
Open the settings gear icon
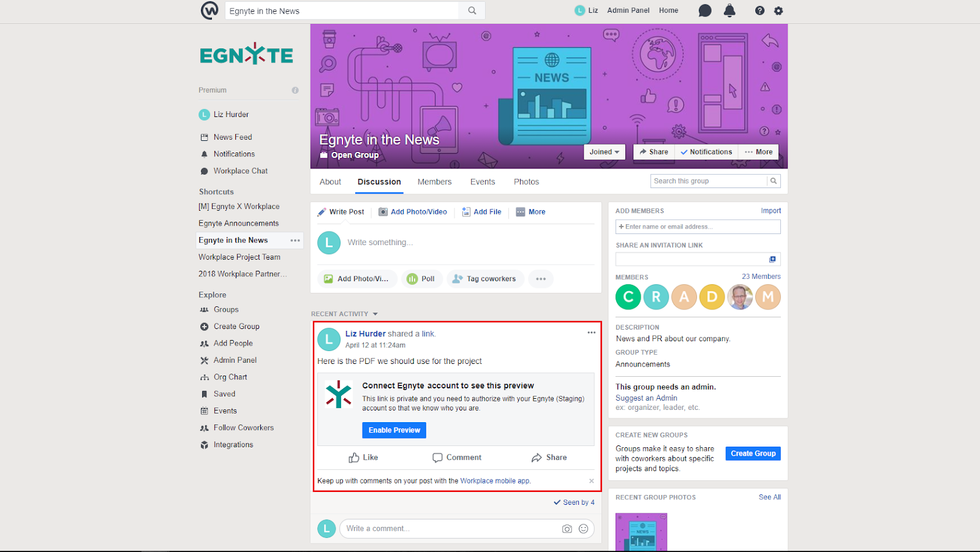(778, 10)
